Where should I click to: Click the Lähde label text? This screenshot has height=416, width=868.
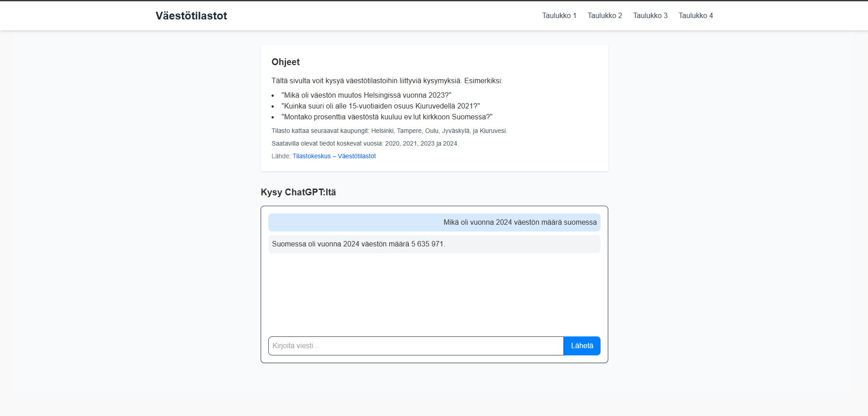point(281,156)
